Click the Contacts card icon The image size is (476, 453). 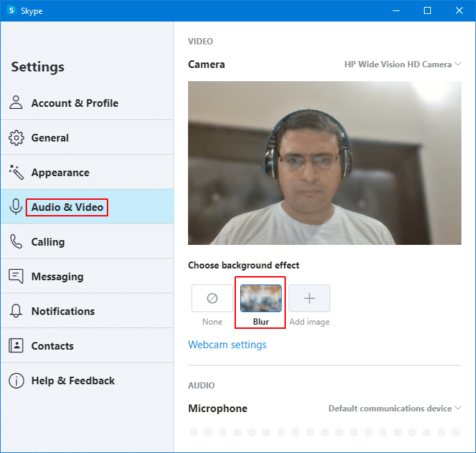coord(16,345)
